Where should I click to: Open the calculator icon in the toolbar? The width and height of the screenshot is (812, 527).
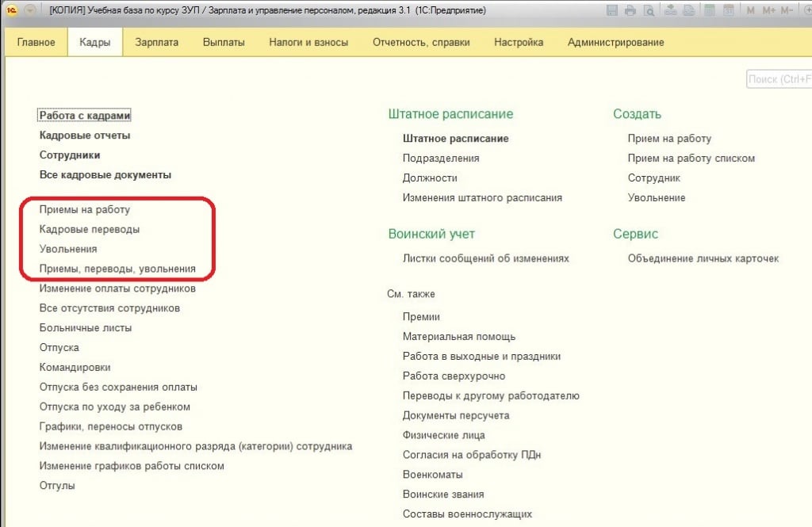(710, 10)
